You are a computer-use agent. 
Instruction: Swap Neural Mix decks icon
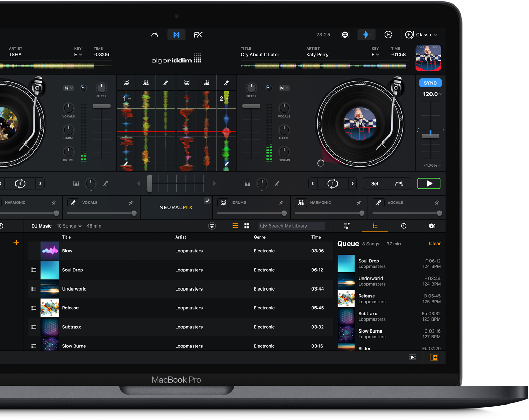(207, 201)
